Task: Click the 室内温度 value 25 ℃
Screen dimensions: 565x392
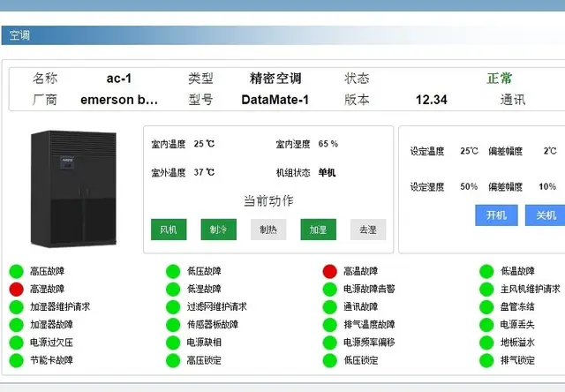Action: (204, 144)
